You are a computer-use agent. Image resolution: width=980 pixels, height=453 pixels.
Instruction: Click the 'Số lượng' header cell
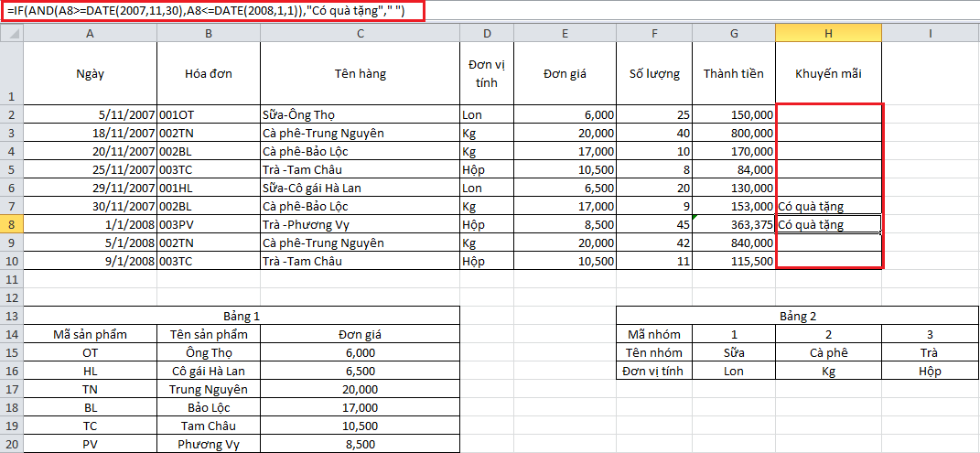tap(653, 73)
